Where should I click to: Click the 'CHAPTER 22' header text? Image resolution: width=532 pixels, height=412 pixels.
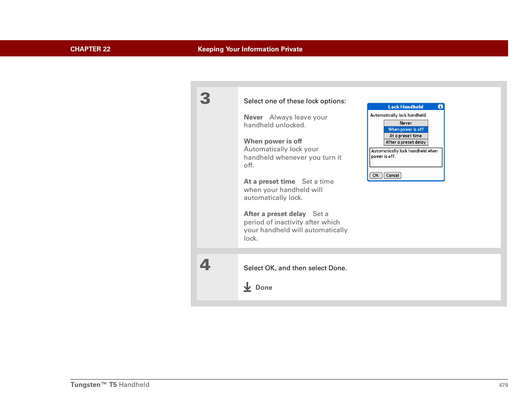[x=90, y=49]
